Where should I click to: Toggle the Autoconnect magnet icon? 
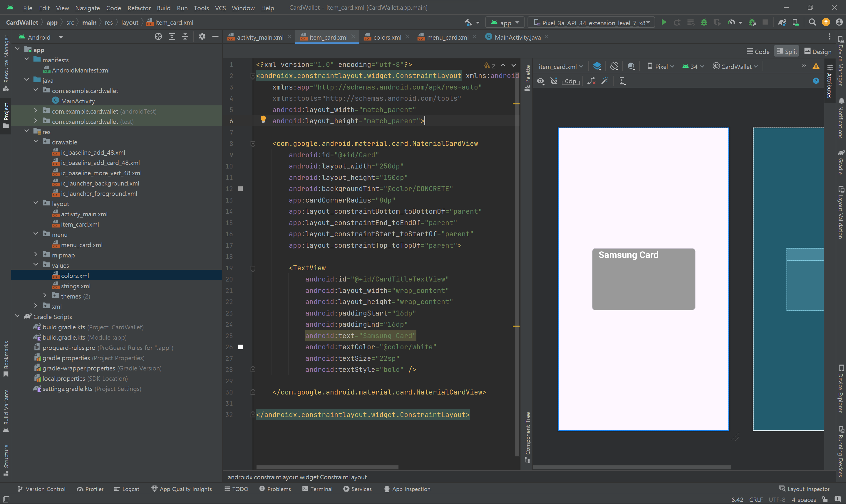pyautogui.click(x=554, y=81)
